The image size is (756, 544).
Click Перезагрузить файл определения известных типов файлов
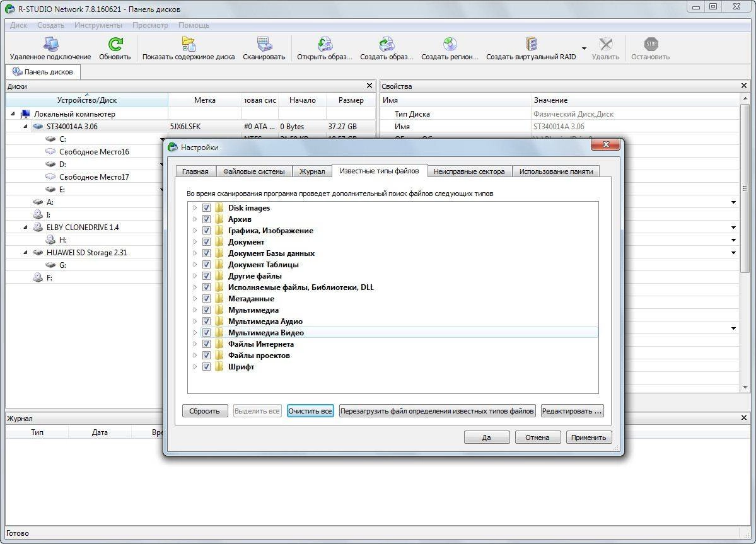pyautogui.click(x=437, y=411)
